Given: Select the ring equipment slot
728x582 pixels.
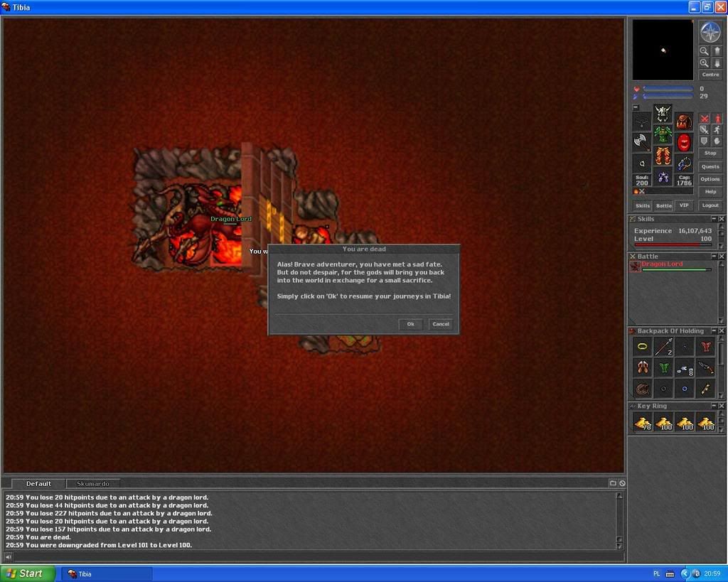Looking at the screenshot, I should 642,163.
